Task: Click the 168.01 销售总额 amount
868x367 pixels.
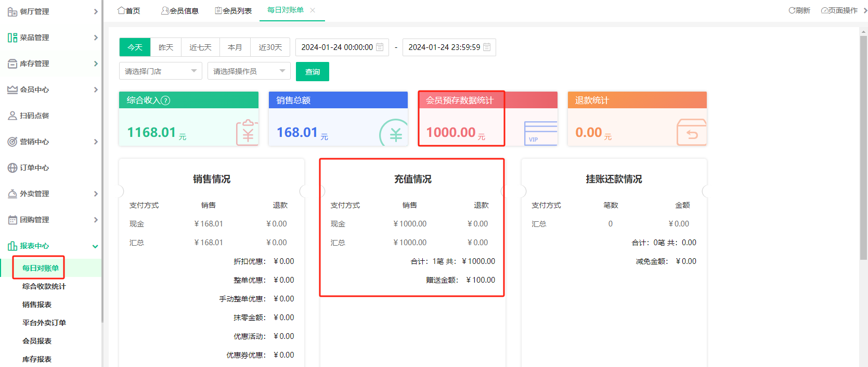Action: click(297, 132)
